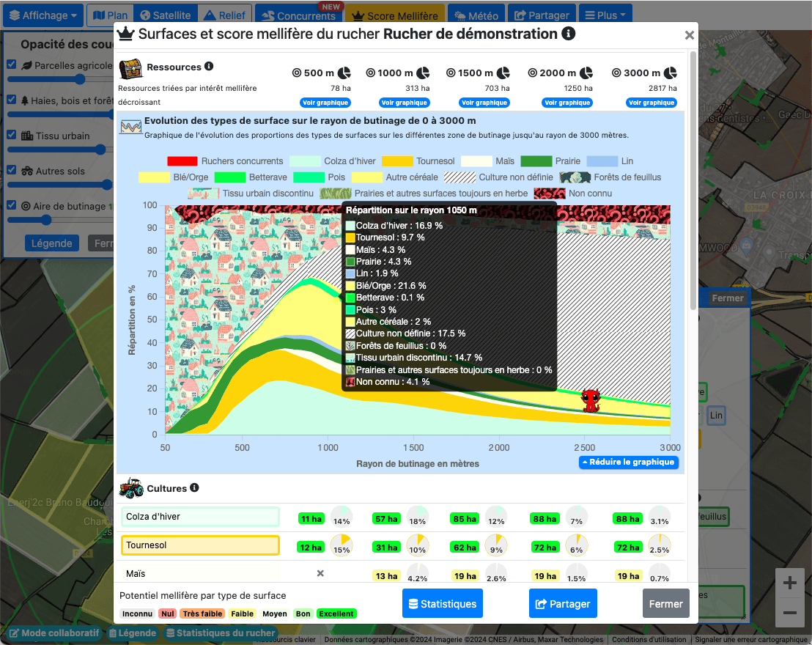Click the Colza d'hiver 18% pie at 1000 m

(x=418, y=516)
